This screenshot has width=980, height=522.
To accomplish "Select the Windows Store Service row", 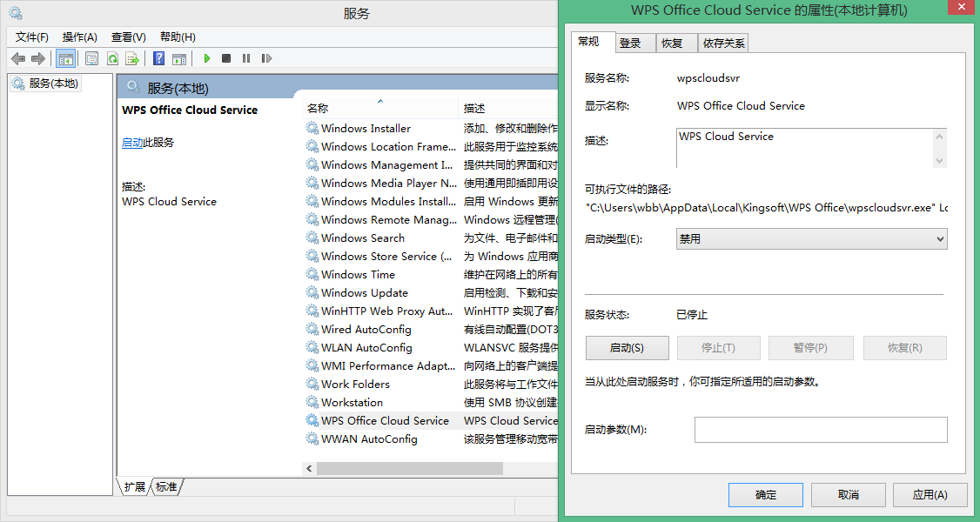I will [431, 256].
